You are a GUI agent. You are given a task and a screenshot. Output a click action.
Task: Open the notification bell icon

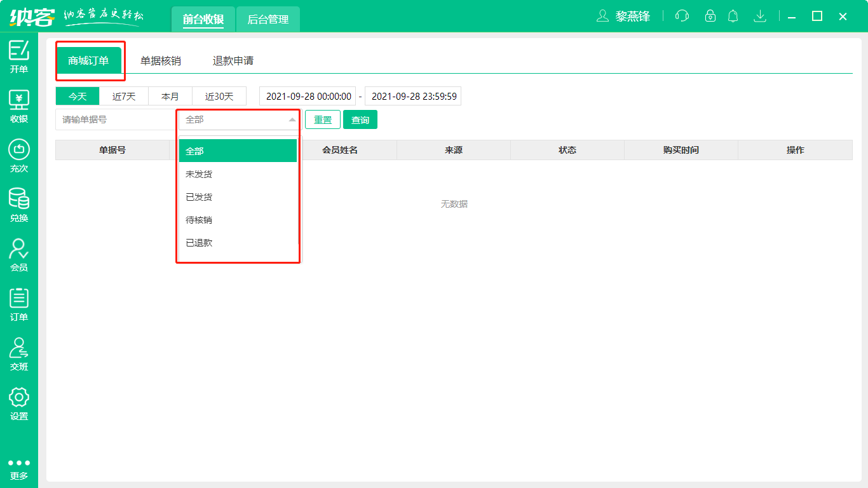[733, 17]
